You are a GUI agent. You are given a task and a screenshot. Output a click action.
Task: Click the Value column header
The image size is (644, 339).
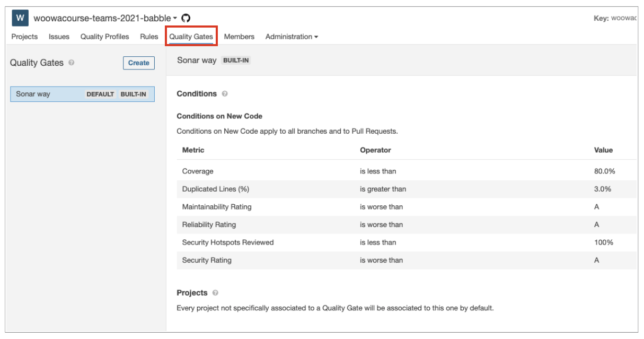click(603, 150)
